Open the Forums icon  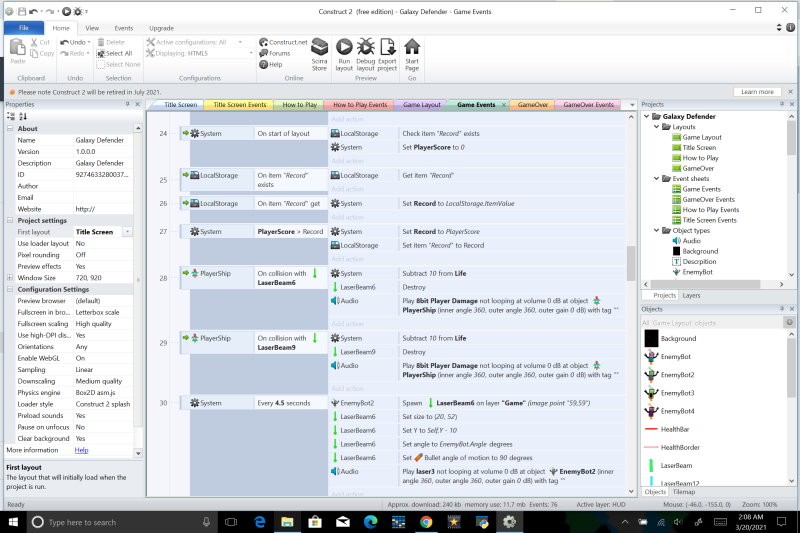pyautogui.click(x=263, y=53)
